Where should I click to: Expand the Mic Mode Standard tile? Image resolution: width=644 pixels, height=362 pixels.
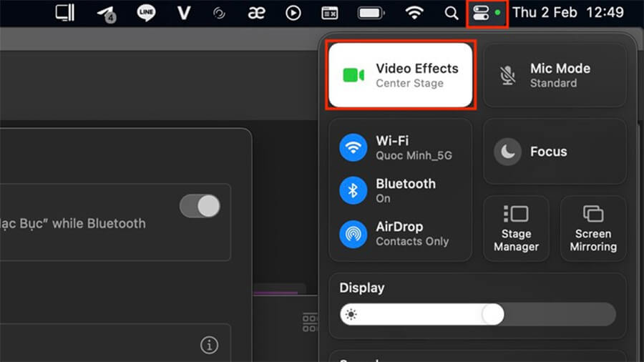[x=555, y=75]
